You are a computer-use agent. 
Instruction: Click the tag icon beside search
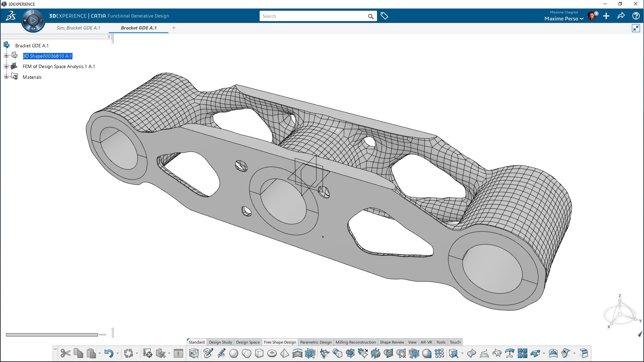(x=384, y=16)
